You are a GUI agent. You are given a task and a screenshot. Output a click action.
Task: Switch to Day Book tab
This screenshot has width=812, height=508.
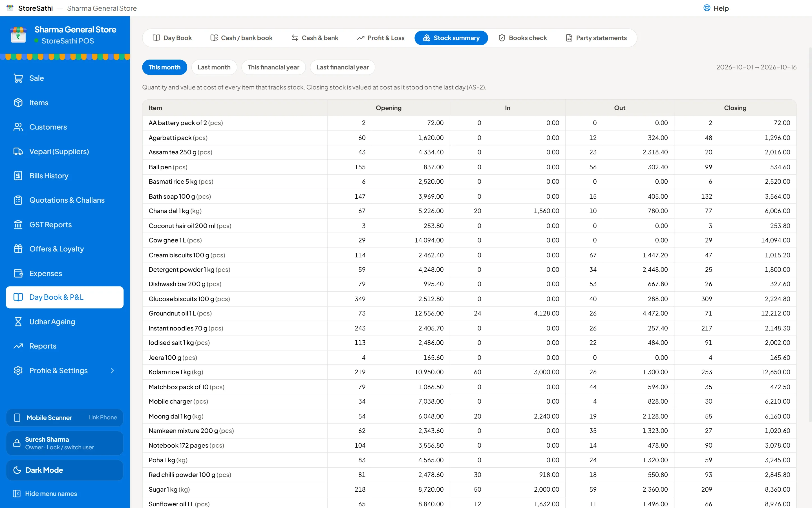(x=172, y=38)
